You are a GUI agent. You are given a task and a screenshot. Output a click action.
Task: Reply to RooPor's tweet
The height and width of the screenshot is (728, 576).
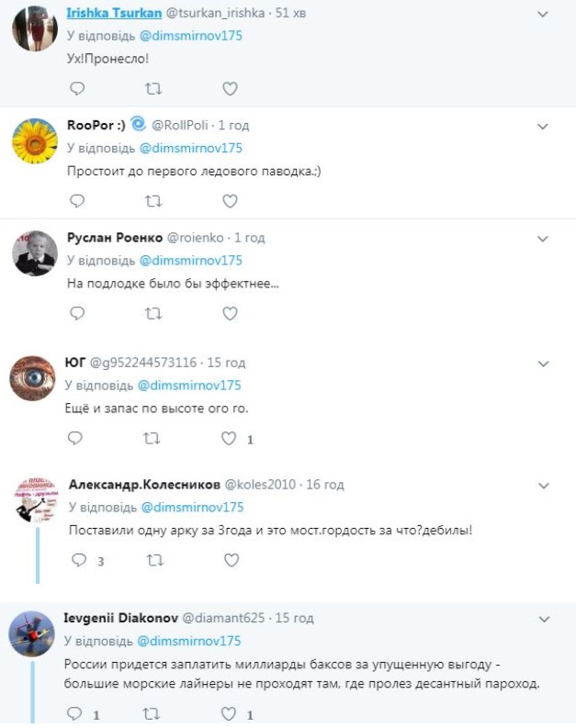pos(78,200)
